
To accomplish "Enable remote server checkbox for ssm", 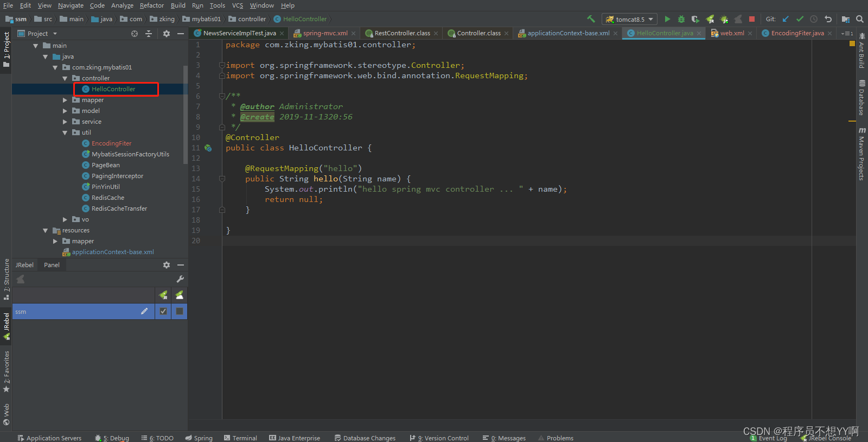I will pyautogui.click(x=180, y=311).
